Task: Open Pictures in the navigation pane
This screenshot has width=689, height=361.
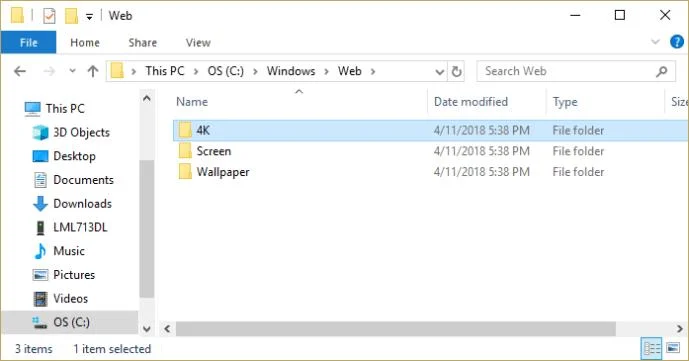Action: pos(74,274)
